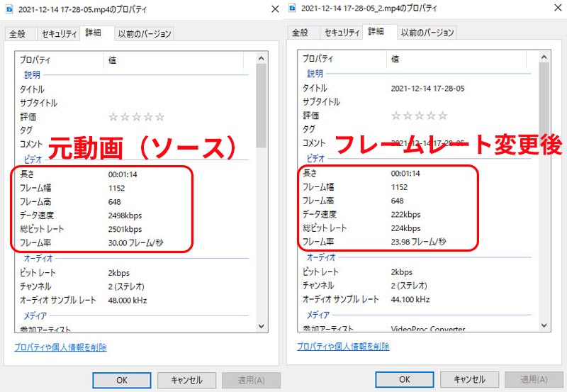Select タイトル row in left window
This screenshot has width=567, height=392.
135,89
